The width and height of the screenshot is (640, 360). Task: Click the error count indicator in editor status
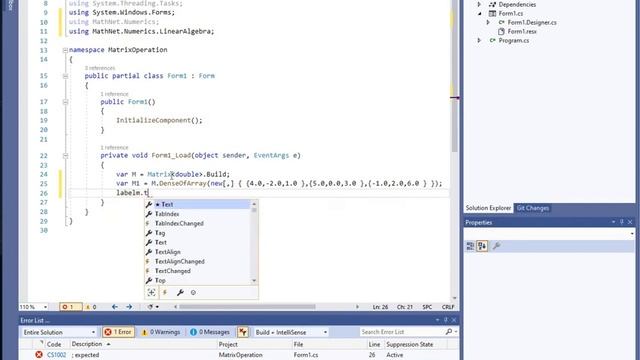(70, 307)
